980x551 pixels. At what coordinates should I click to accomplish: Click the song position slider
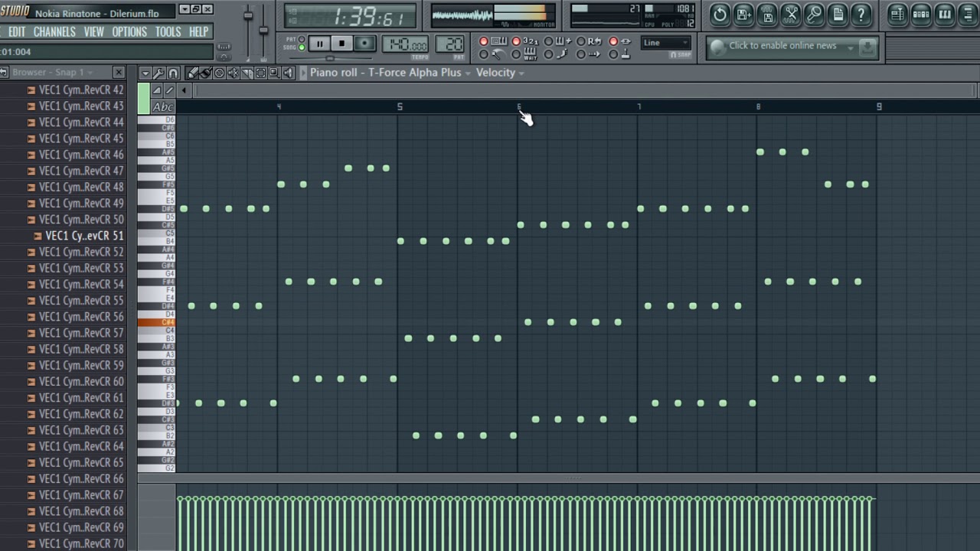click(x=331, y=58)
